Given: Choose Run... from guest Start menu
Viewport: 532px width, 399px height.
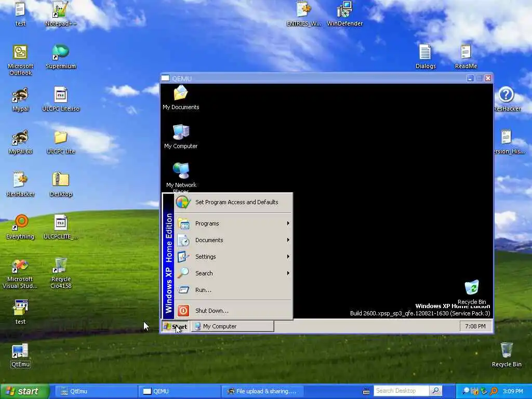Looking at the screenshot, I should pyautogui.click(x=233, y=290).
